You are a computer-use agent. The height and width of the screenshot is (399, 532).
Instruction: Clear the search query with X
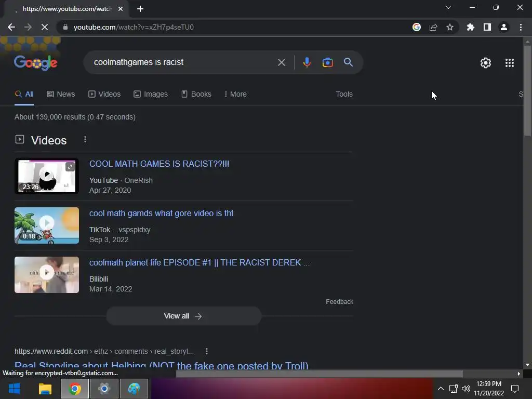(x=282, y=62)
